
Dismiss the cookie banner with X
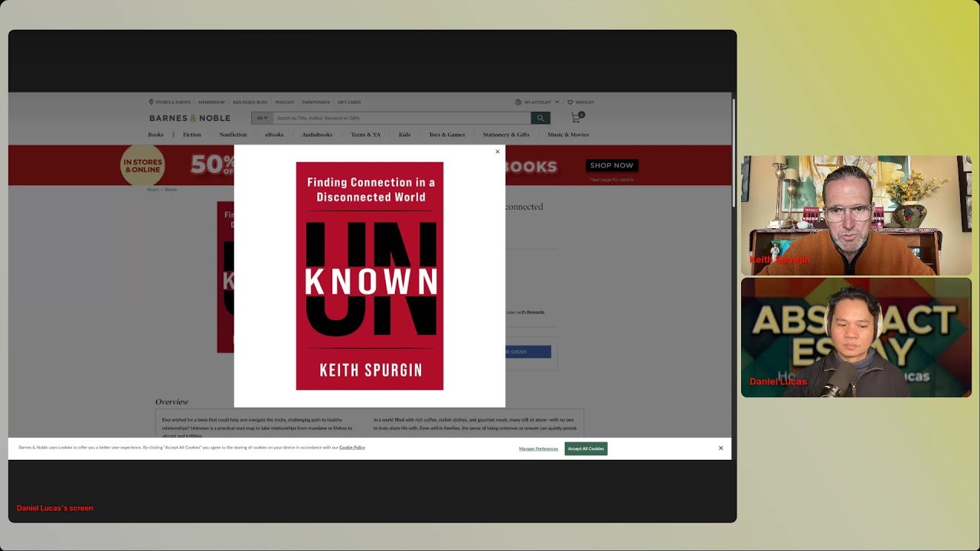point(720,448)
